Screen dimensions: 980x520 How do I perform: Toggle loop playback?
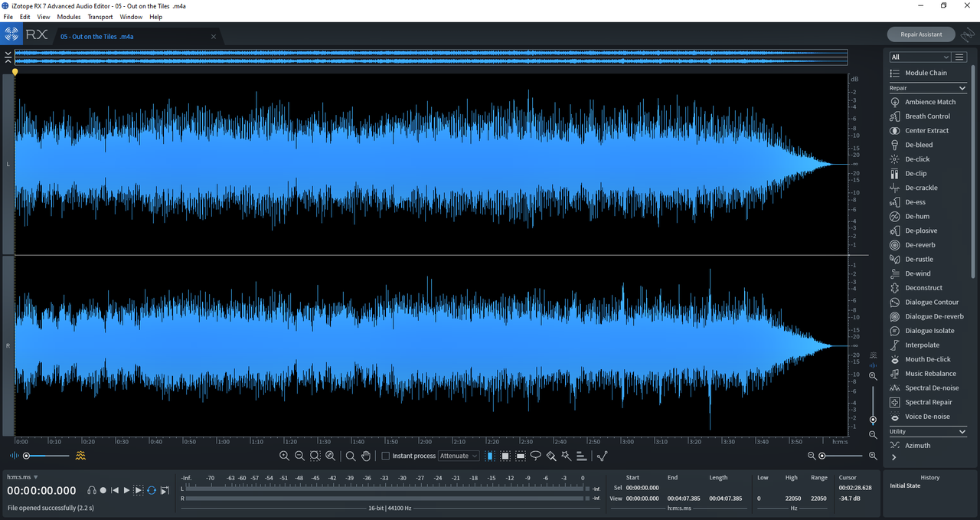152,490
